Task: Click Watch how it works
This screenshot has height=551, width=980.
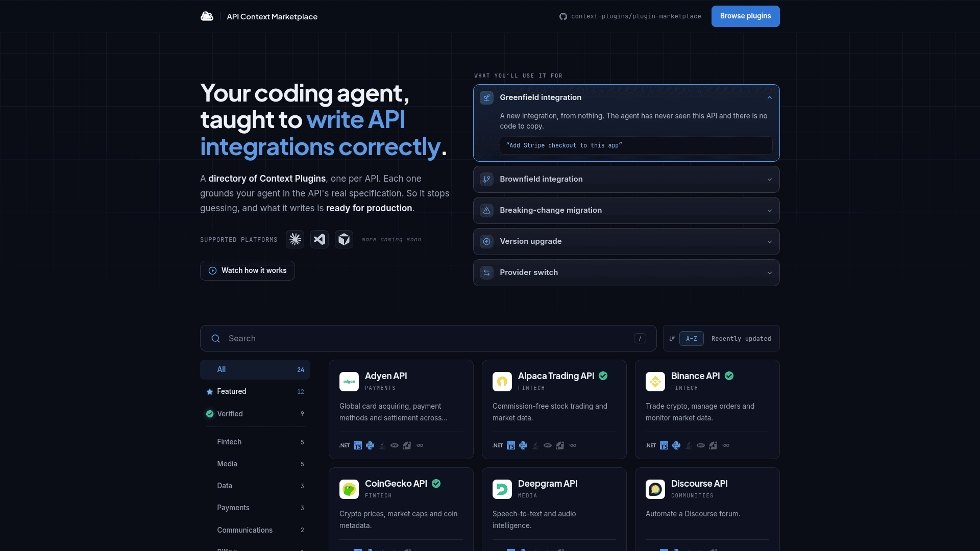Action: tap(248, 270)
